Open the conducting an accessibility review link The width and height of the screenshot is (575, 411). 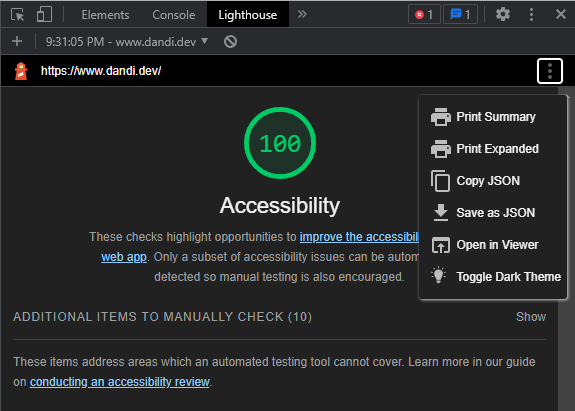[120, 382]
